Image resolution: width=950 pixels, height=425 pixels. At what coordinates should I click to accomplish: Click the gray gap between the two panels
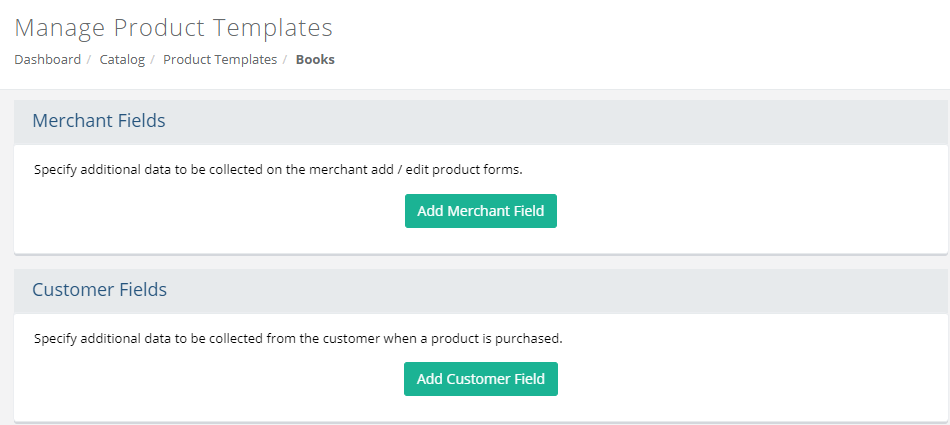(x=480, y=262)
